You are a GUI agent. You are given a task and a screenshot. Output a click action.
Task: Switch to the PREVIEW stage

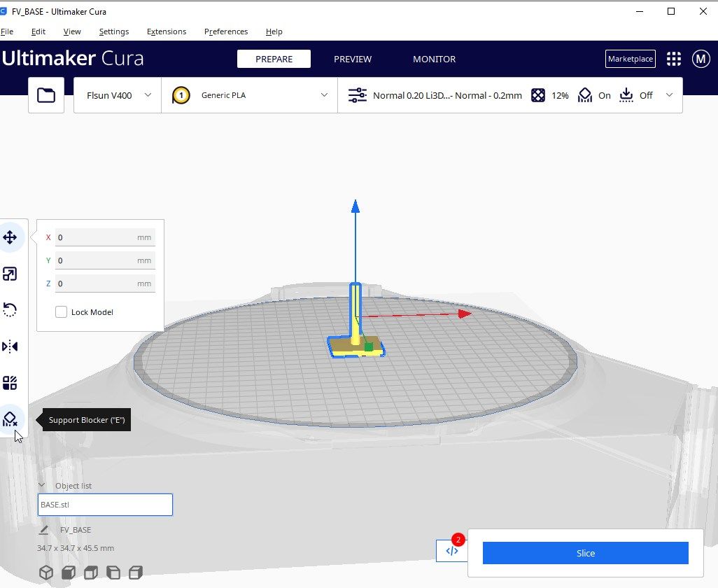point(353,59)
